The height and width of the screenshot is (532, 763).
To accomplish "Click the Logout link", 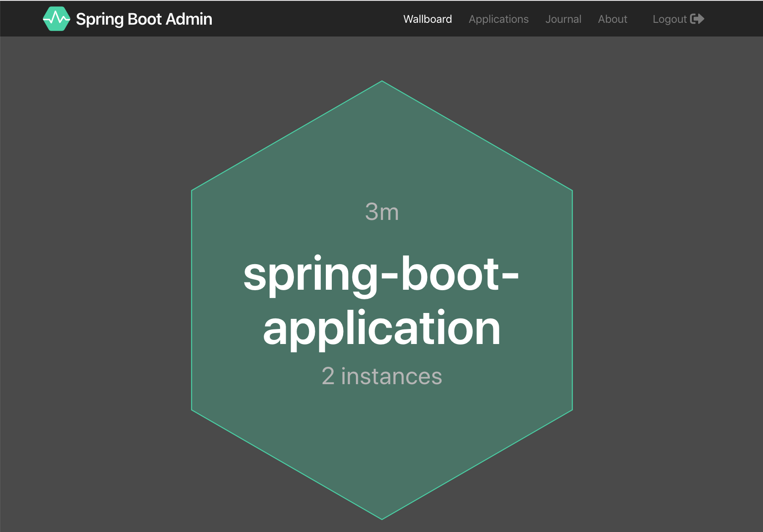I will [x=678, y=19].
